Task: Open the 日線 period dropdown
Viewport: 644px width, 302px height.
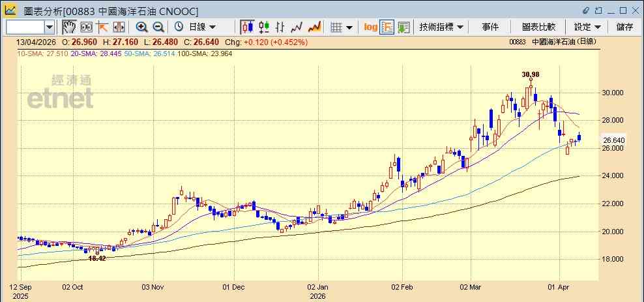Action: pyautogui.click(x=202, y=27)
